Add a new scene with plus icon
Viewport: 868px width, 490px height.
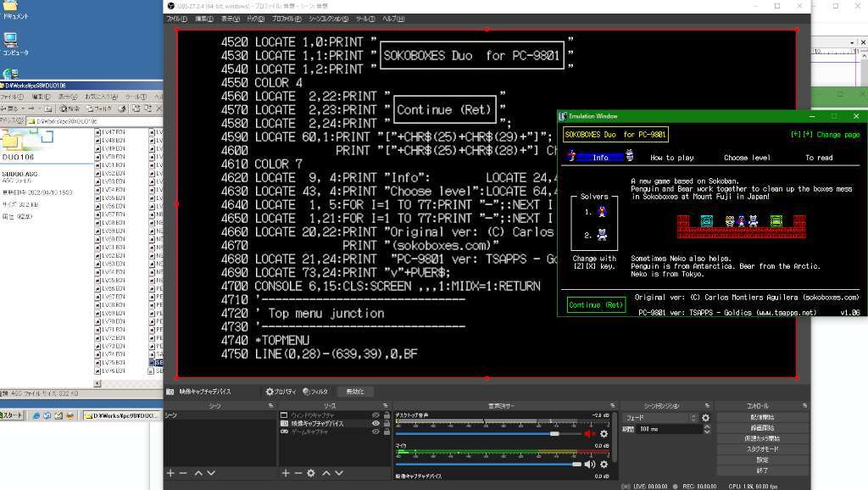[x=170, y=473]
